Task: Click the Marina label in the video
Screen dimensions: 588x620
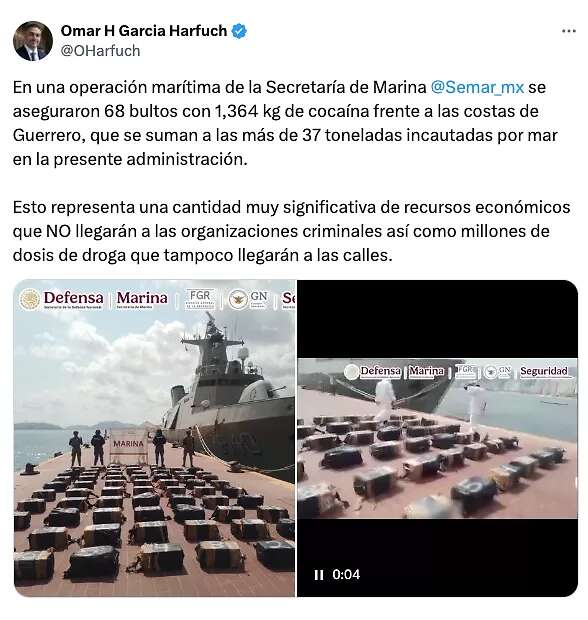Action: (x=426, y=371)
